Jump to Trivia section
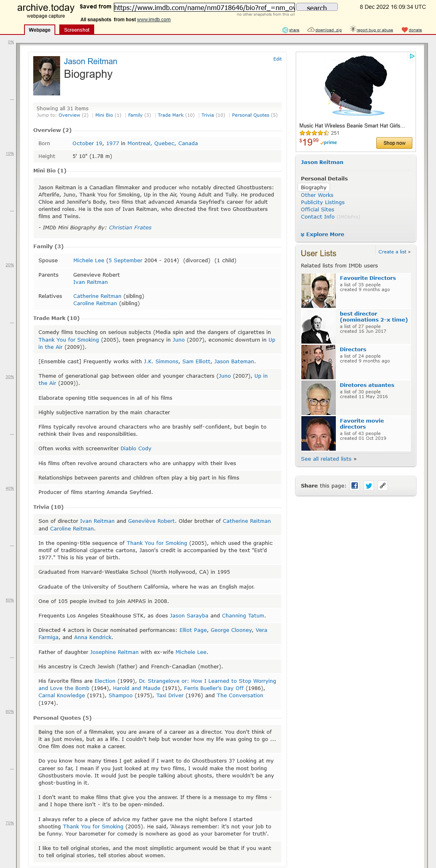 [x=208, y=115]
